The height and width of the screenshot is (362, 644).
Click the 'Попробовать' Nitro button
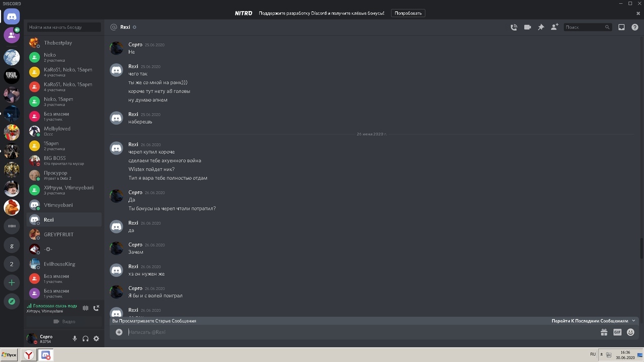(408, 13)
